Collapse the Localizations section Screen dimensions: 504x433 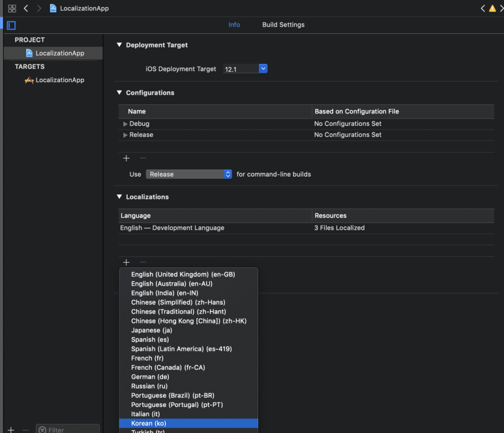click(119, 197)
